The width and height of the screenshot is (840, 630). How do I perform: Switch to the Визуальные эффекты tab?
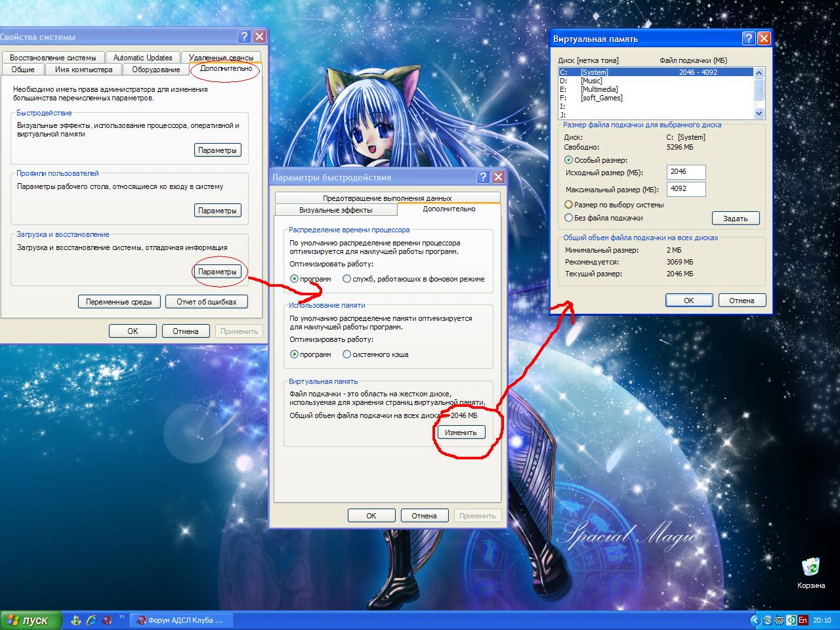coord(335,210)
